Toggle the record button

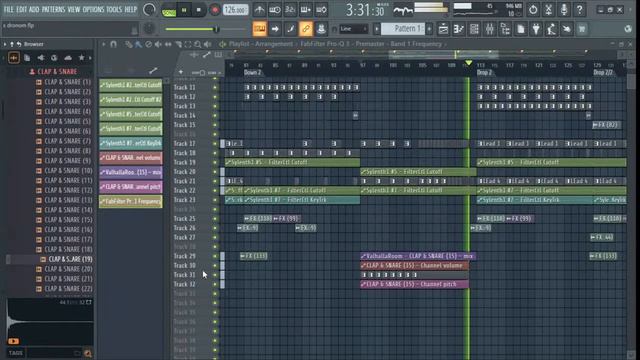[214, 10]
